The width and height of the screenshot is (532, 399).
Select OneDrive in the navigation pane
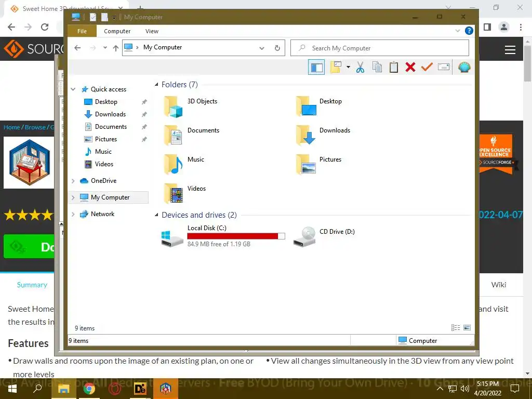[103, 181]
